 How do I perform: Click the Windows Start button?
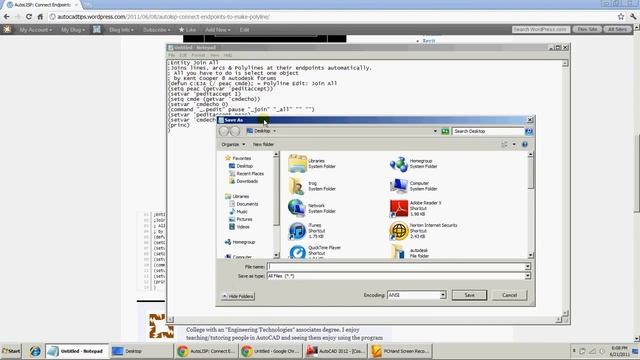tap(11, 351)
